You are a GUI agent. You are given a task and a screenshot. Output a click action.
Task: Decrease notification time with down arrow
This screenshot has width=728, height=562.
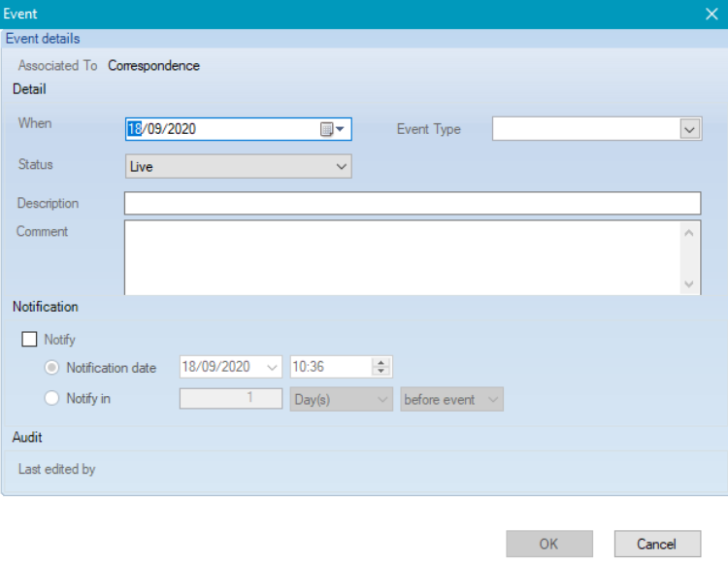381,372
